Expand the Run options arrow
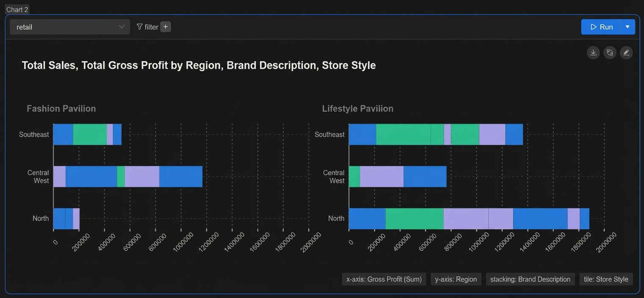Viewport: 644px width, 298px height. (627, 27)
